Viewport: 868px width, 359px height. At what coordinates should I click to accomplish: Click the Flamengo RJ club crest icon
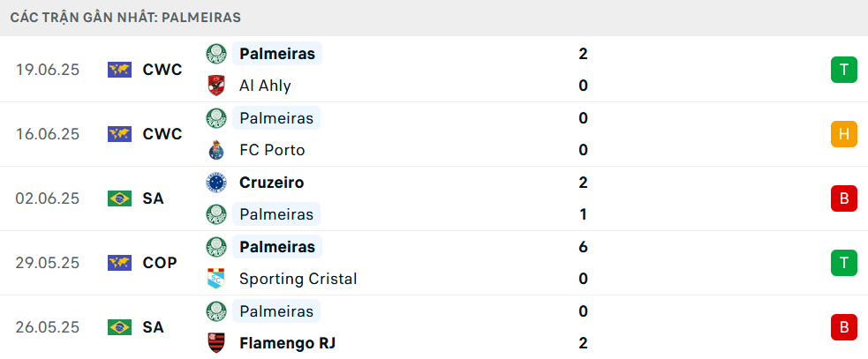point(215,343)
